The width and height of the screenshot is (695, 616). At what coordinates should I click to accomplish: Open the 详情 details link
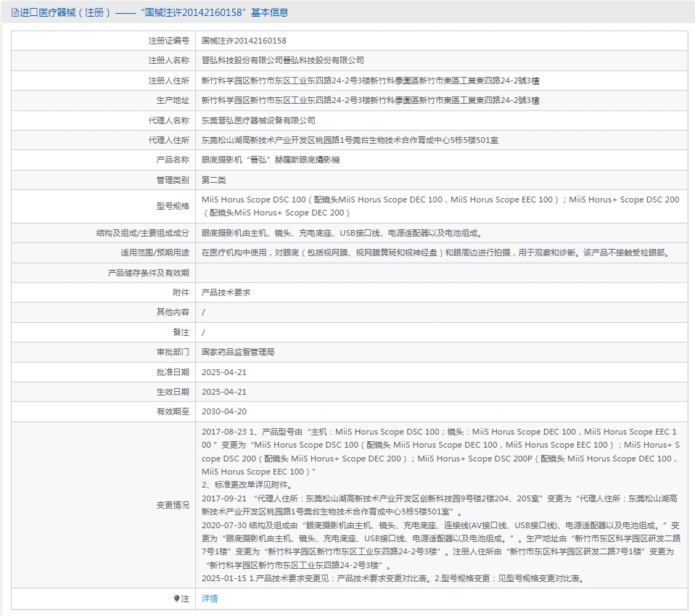pos(210,599)
